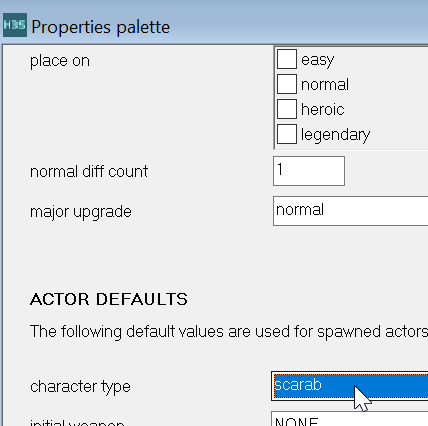Toggle the heroic difficulty checkbox
428x426 pixels.
click(x=287, y=109)
